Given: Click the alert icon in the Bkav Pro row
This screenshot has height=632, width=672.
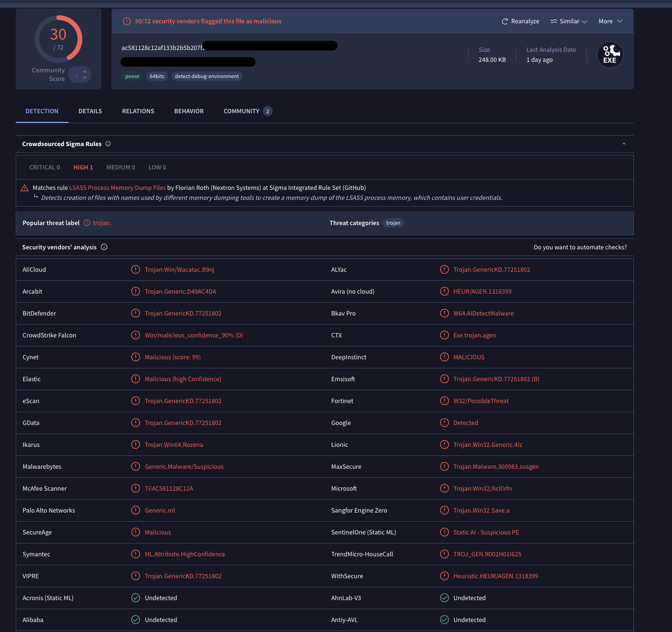Looking at the screenshot, I should 445,313.
